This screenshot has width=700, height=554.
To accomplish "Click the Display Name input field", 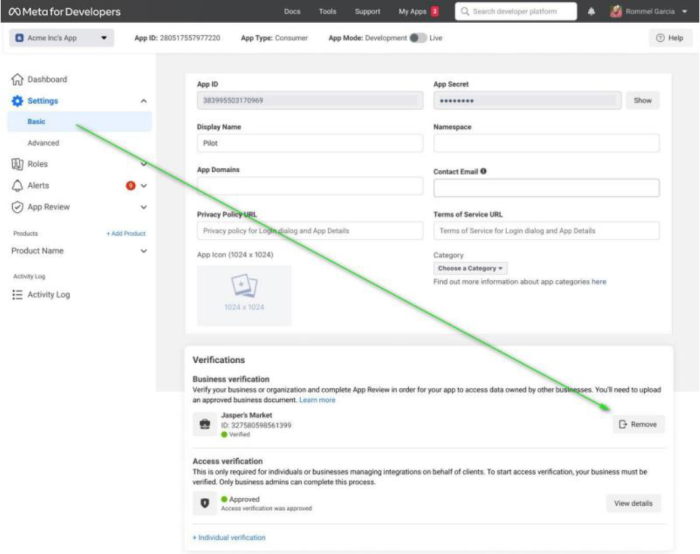I will pyautogui.click(x=309, y=143).
